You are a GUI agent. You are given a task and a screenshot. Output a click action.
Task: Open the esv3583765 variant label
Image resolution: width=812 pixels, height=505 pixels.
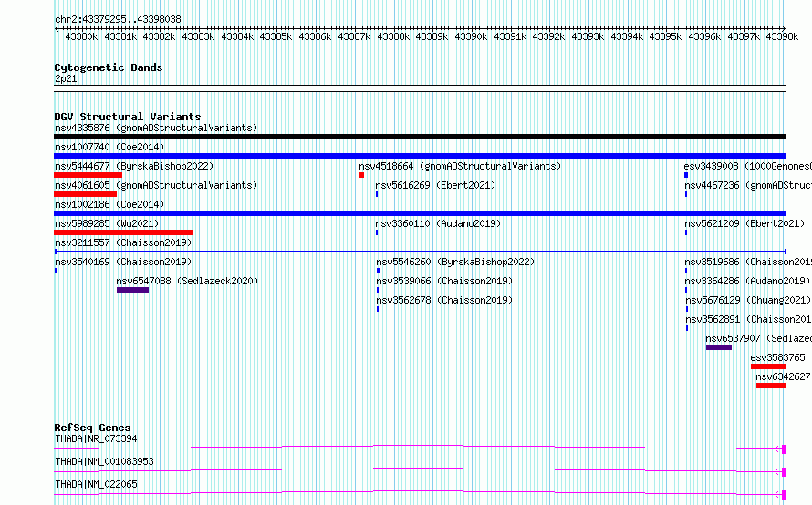coord(778,357)
